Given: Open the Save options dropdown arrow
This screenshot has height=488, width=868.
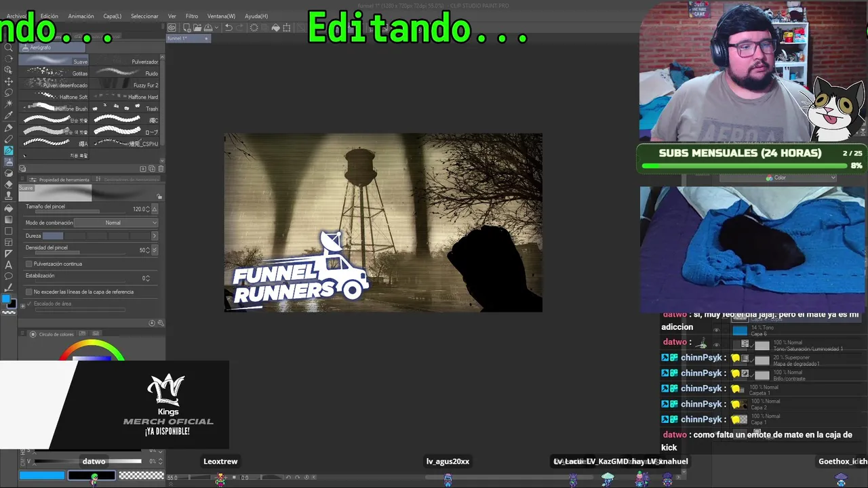Looking at the screenshot, I should pos(216,28).
